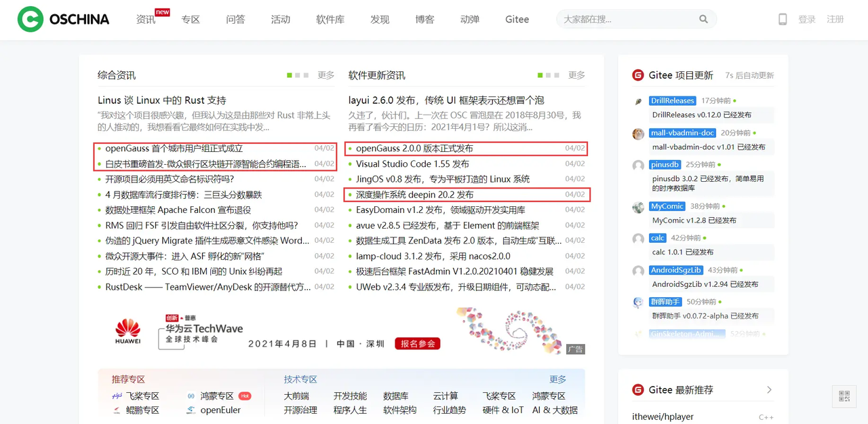The image size is (868, 424).
Task: Click the 注册 link
Action: click(835, 20)
